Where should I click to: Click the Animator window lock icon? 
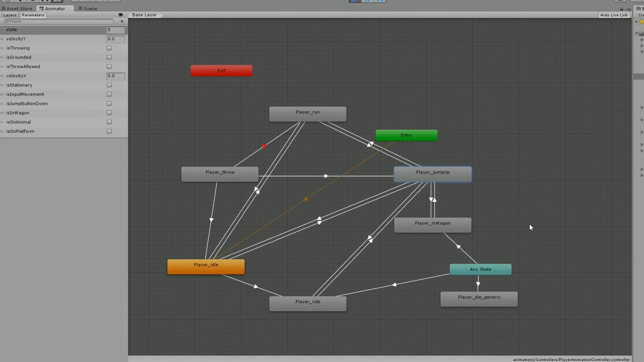[x=622, y=9]
